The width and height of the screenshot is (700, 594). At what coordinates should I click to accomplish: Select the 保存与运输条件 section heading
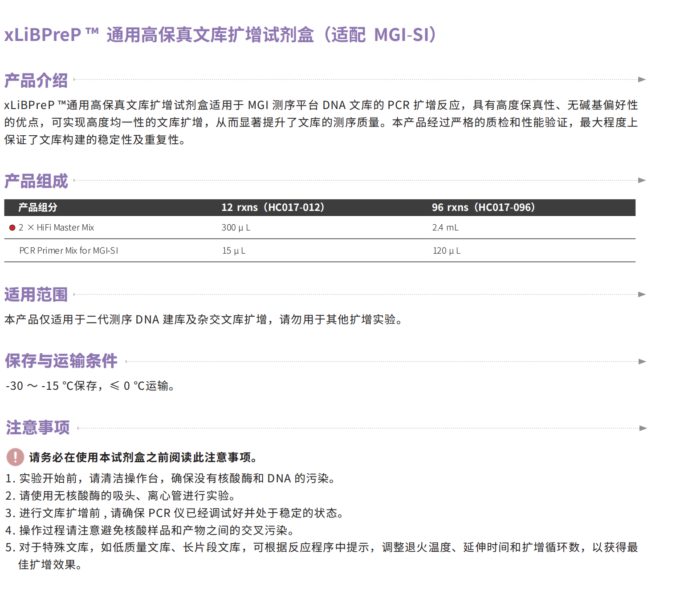[61, 361]
